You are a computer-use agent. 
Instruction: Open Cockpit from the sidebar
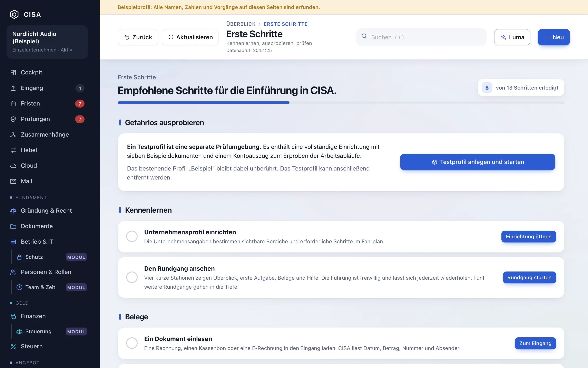coord(47,72)
